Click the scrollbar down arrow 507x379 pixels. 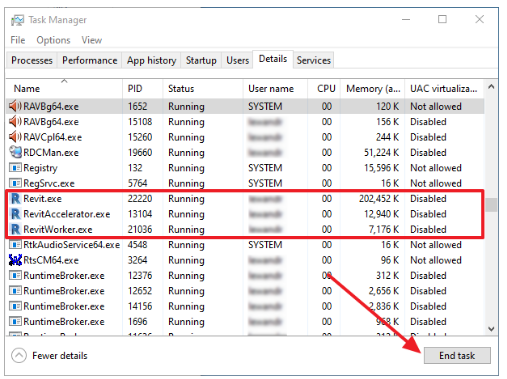tap(491, 329)
